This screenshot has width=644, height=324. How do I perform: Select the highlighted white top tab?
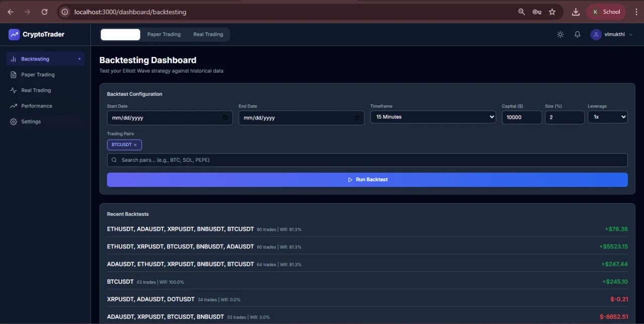click(120, 34)
